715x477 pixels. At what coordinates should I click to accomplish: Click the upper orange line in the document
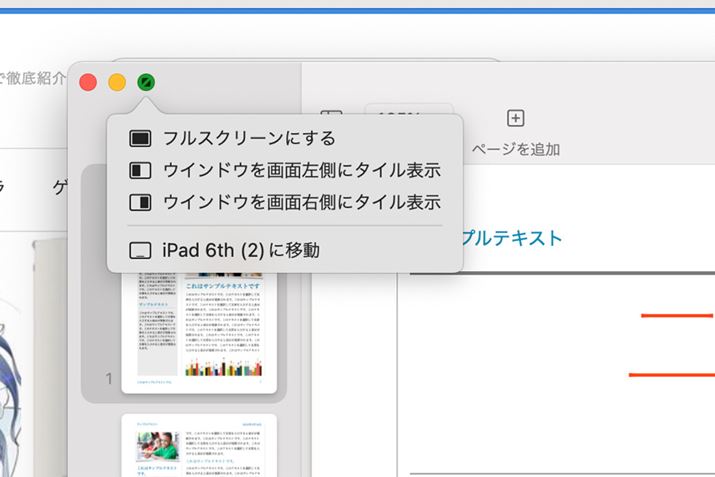[676, 315]
